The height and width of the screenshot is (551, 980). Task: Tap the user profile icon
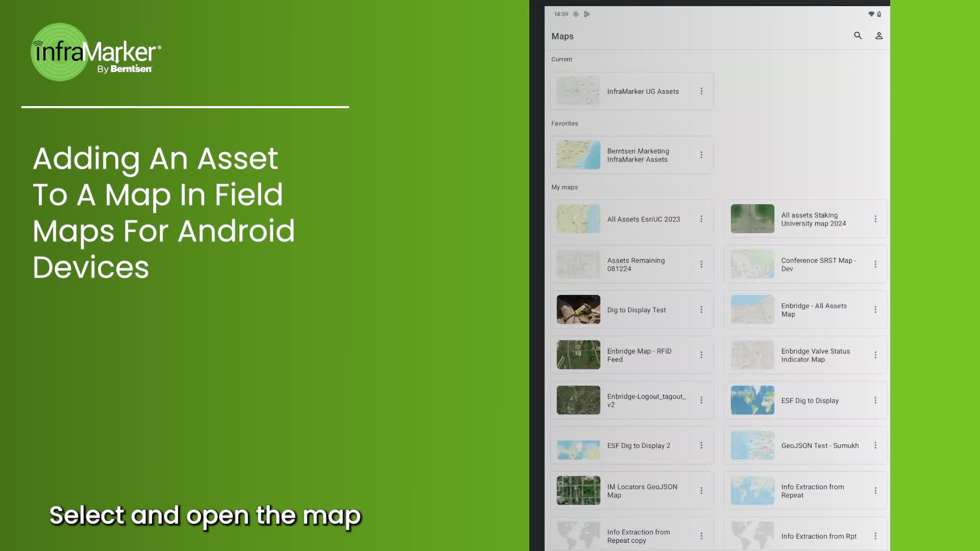[879, 36]
